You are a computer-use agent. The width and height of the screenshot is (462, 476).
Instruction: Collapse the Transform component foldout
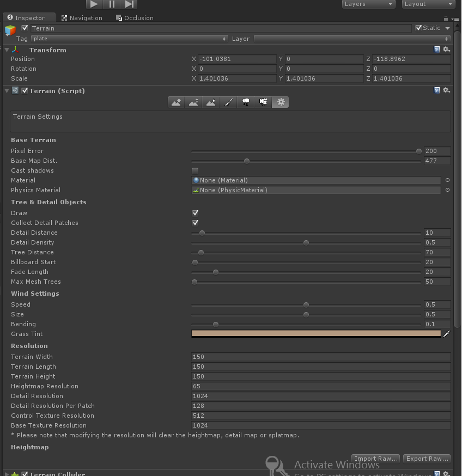[7, 50]
